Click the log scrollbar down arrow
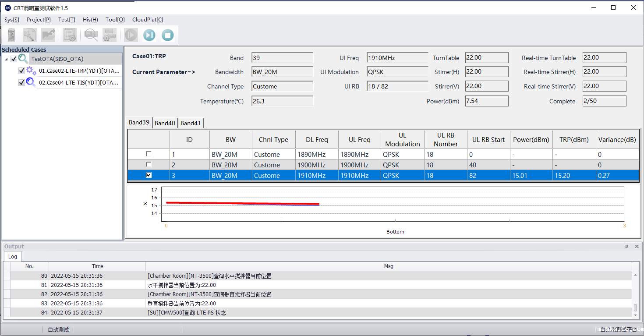The height and width of the screenshot is (336, 644). pos(635,315)
